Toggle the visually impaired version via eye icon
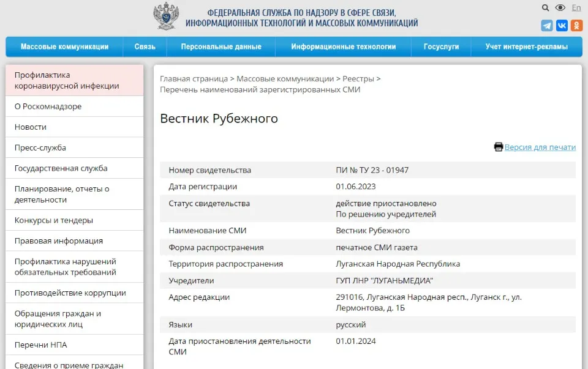The width and height of the screenshot is (588, 369). 560,8
